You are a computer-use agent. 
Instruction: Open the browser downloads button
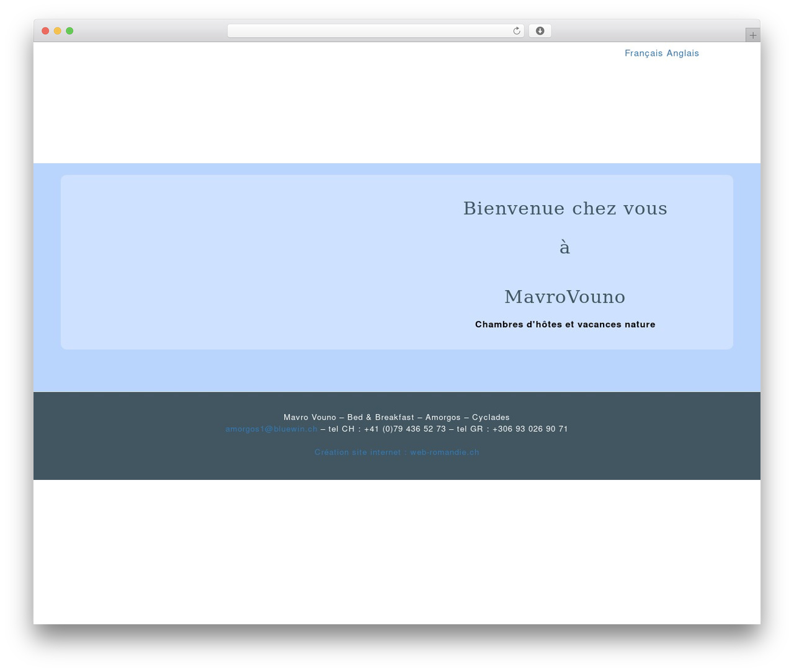tap(540, 31)
